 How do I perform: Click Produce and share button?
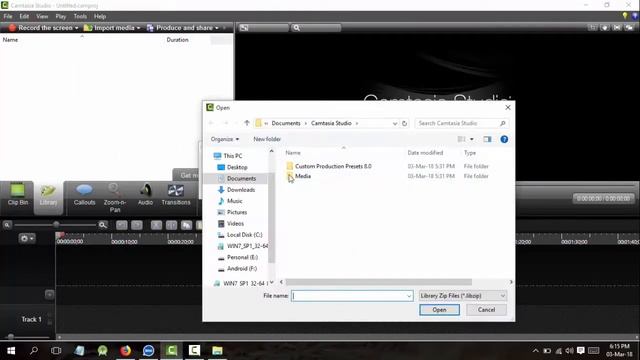pyautogui.click(x=180, y=28)
